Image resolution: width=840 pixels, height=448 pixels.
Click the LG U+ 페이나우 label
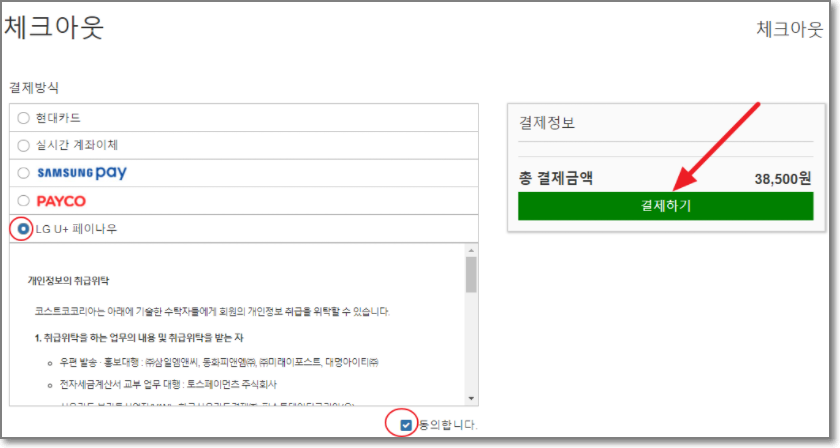76,229
